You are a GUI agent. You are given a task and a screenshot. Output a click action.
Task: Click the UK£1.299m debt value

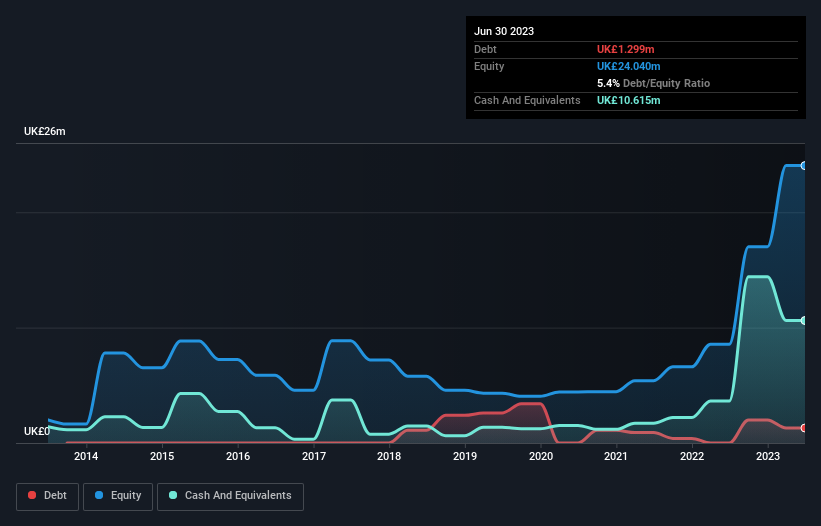pos(626,49)
